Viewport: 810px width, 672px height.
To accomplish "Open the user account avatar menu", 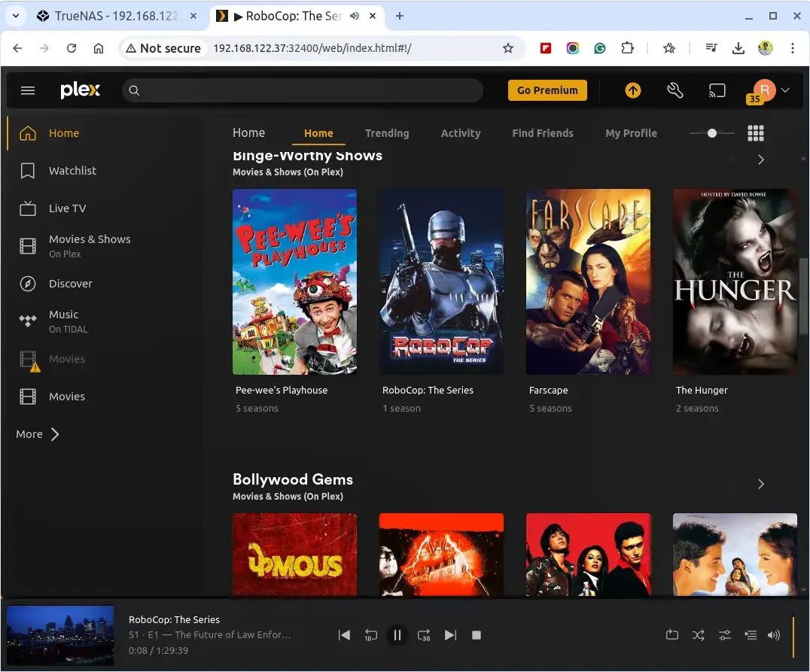I will click(x=765, y=90).
